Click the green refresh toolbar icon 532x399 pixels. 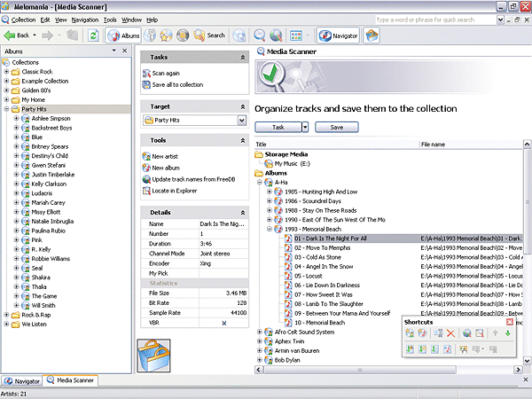click(x=93, y=35)
